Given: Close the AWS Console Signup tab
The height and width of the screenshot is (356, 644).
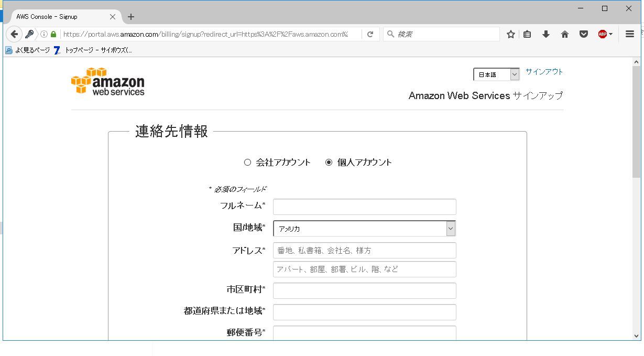Looking at the screenshot, I should tap(113, 17).
